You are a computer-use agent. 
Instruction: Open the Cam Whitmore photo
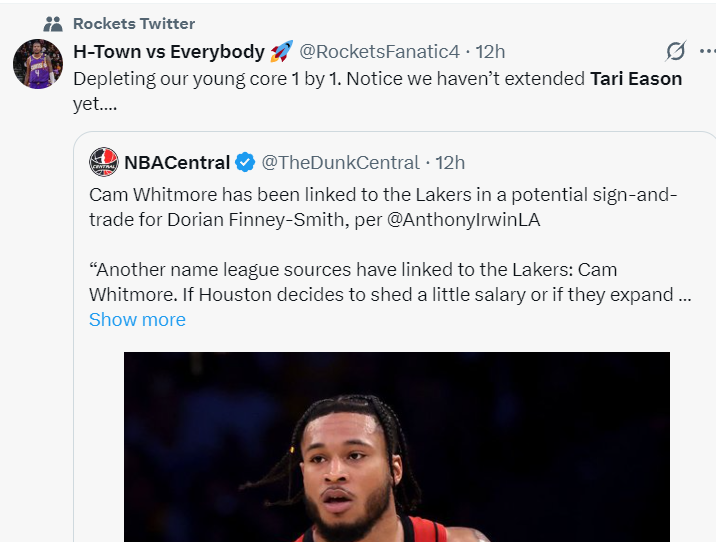pyautogui.click(x=396, y=450)
